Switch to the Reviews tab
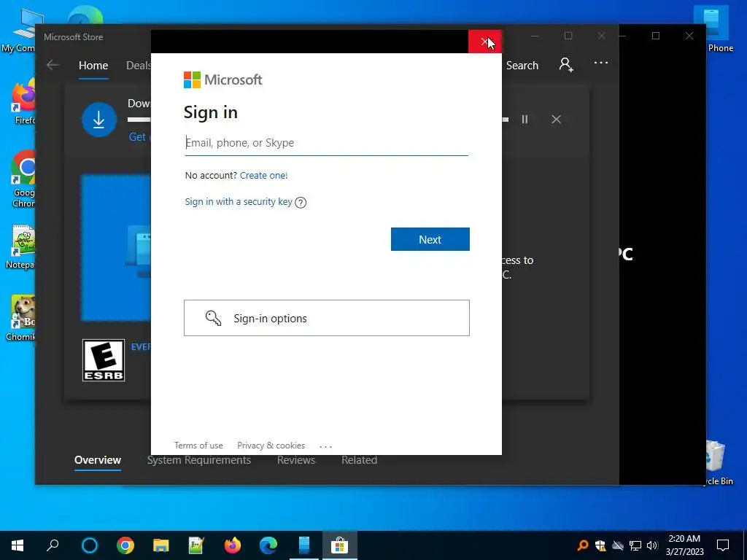Image resolution: width=747 pixels, height=560 pixels. tap(296, 460)
